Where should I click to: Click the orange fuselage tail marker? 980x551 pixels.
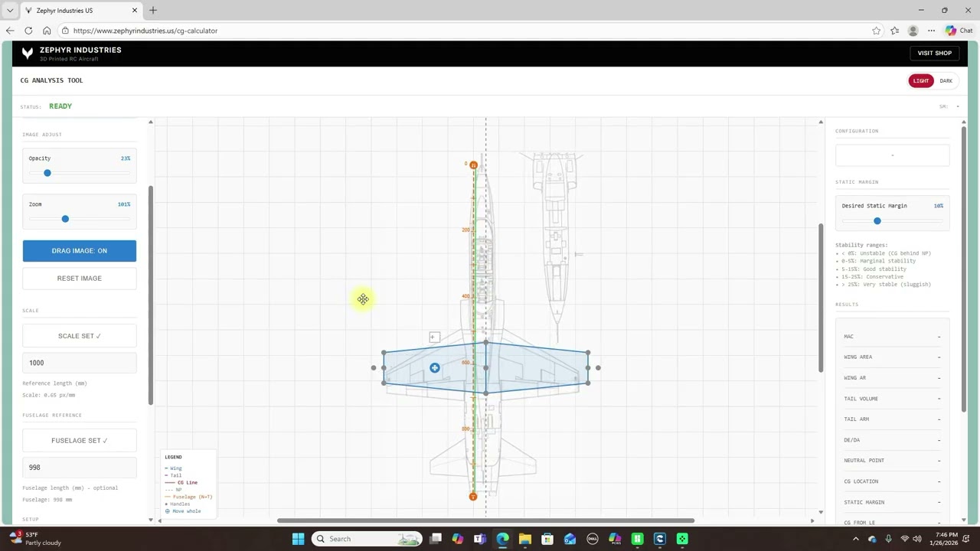(472, 497)
